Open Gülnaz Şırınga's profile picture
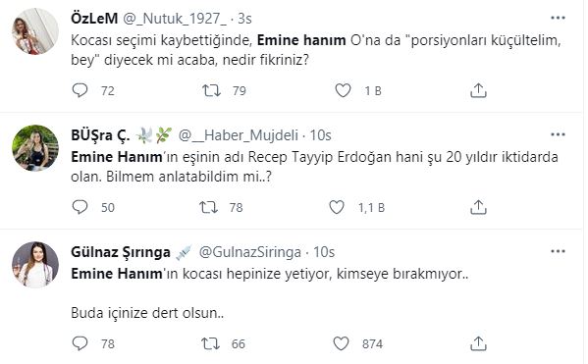The width and height of the screenshot is (588, 364). point(35,265)
